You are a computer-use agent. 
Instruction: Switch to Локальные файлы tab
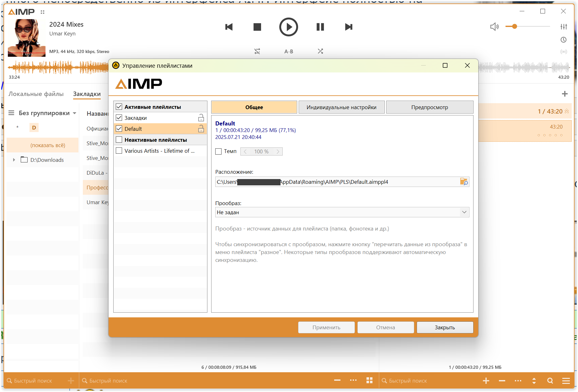click(36, 94)
